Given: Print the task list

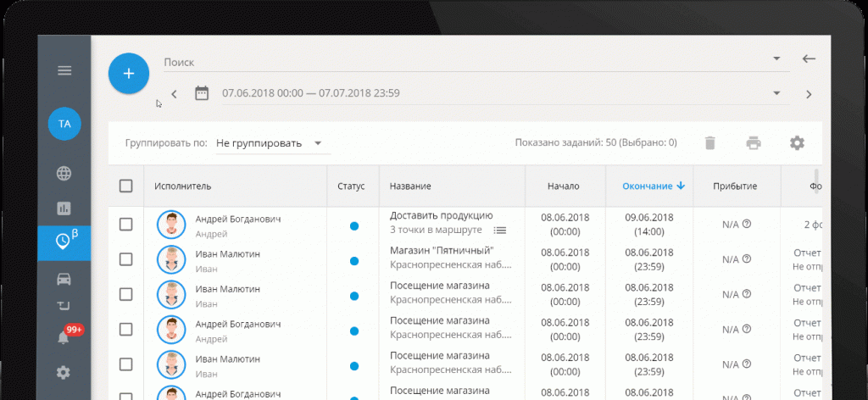Looking at the screenshot, I should 754,143.
